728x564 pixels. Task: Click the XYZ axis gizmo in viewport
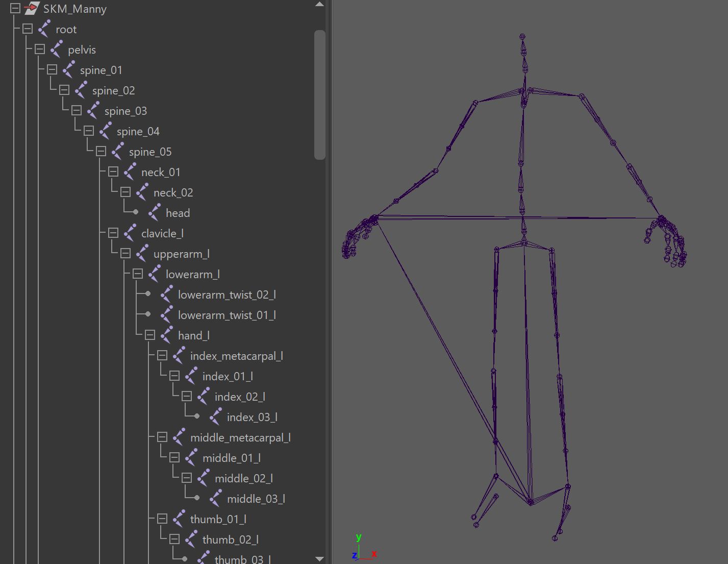tap(364, 547)
